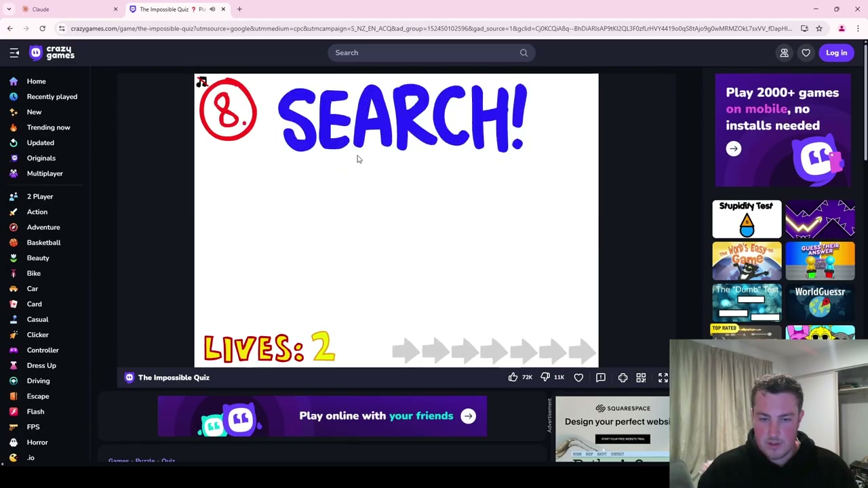Screen dimensions: 868x488
Task: Click the red question number 8 circle
Action: pos(228,110)
